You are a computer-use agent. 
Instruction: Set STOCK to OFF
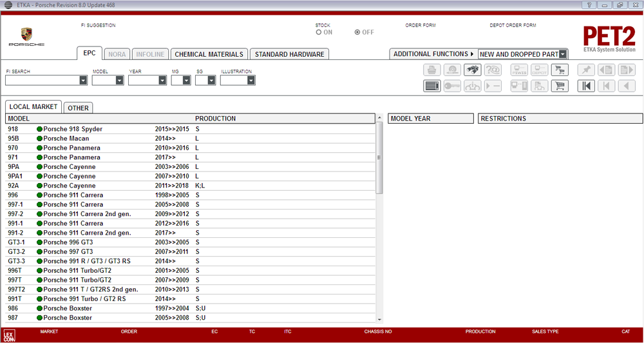point(357,32)
